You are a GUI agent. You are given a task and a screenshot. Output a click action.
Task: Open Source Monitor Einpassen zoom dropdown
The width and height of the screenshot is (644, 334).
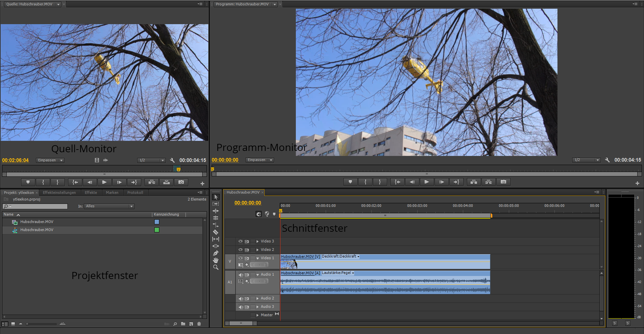click(x=50, y=160)
